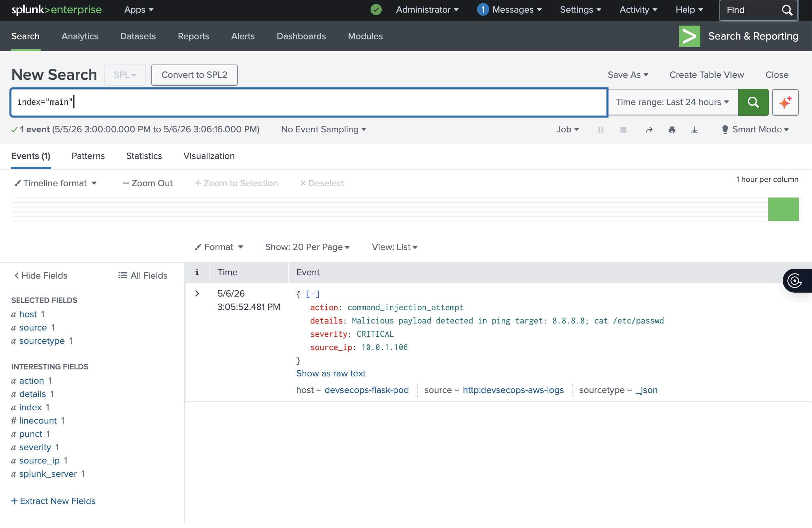Open the Format dropdown
Viewport: 812px width, 528px height.
point(219,247)
